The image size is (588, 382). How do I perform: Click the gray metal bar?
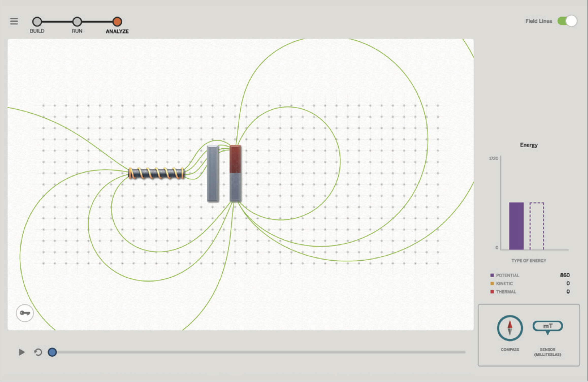click(213, 174)
